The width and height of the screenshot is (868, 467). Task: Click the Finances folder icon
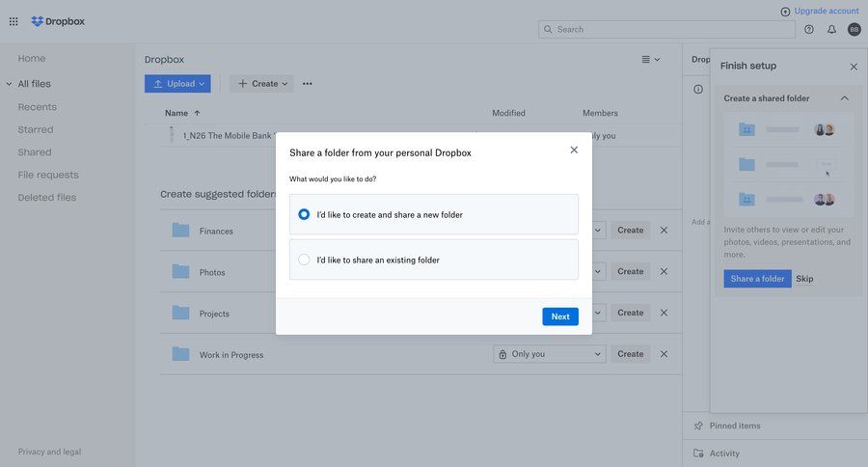pyautogui.click(x=180, y=230)
